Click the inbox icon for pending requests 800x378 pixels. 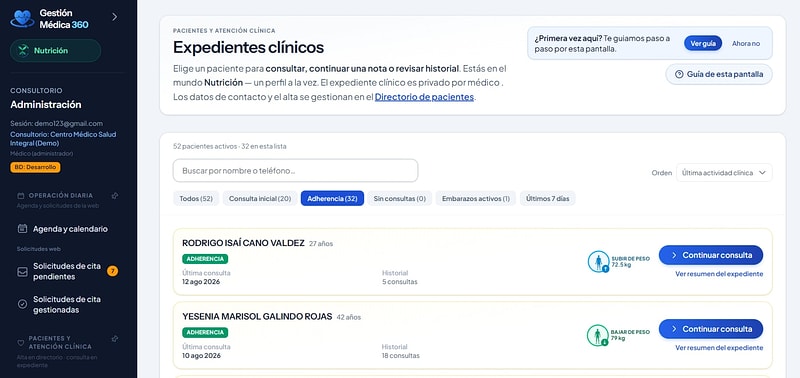click(22, 272)
